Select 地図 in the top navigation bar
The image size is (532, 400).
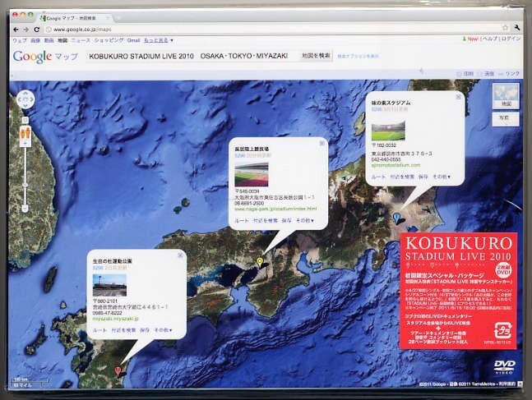(62, 40)
